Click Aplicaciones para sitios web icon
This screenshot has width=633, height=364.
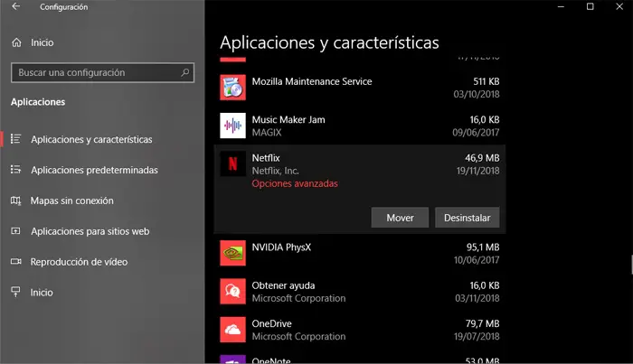(15, 231)
